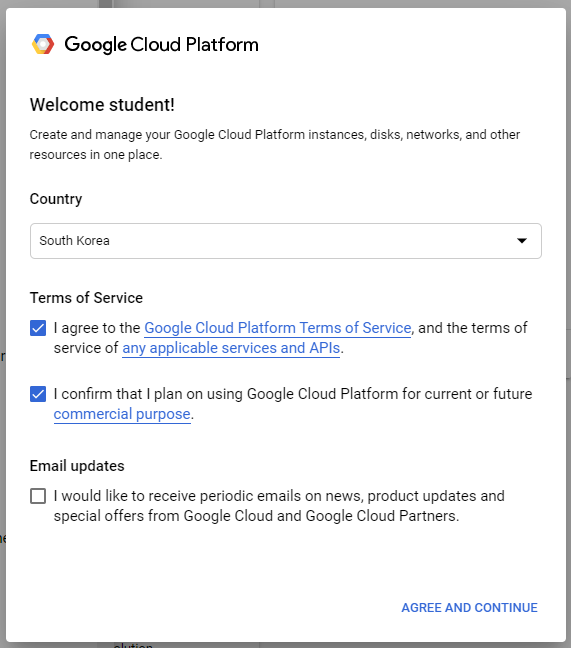
Task: Click the Country field label
Action: [x=56, y=199]
